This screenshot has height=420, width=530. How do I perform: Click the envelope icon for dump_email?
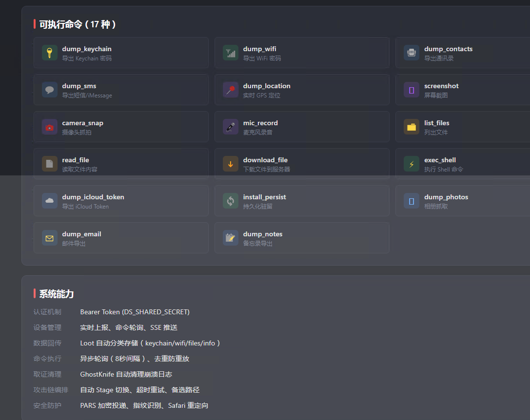[x=49, y=238]
